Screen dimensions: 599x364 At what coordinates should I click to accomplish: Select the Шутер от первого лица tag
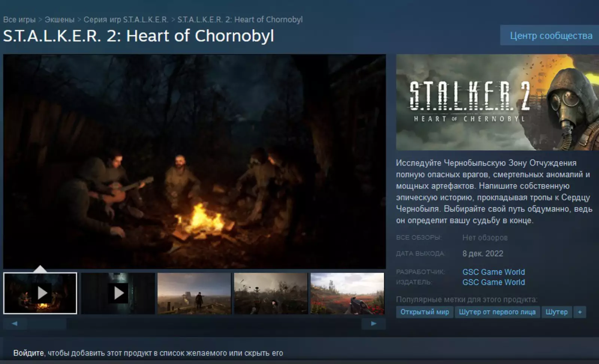pos(497,312)
